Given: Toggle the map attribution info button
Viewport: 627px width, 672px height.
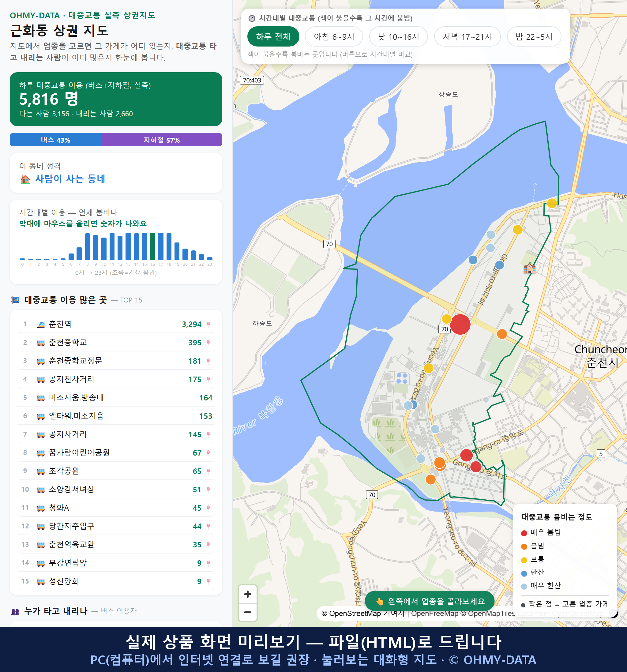Looking at the screenshot, I should coord(614,613).
